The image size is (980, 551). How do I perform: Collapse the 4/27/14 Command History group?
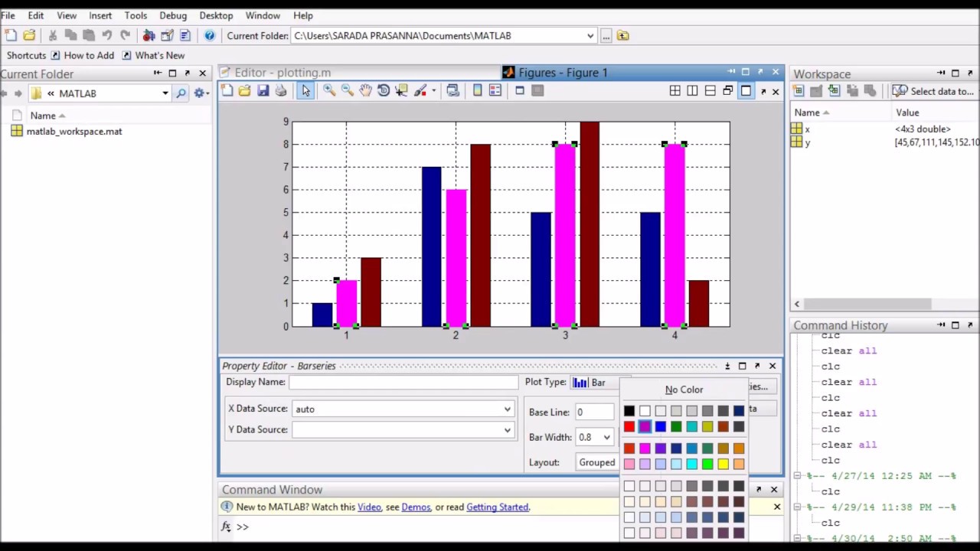click(797, 476)
